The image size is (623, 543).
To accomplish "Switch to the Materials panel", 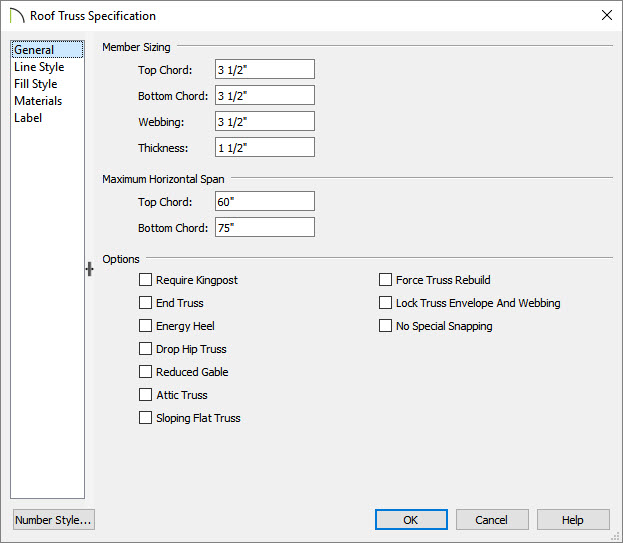I will point(38,101).
